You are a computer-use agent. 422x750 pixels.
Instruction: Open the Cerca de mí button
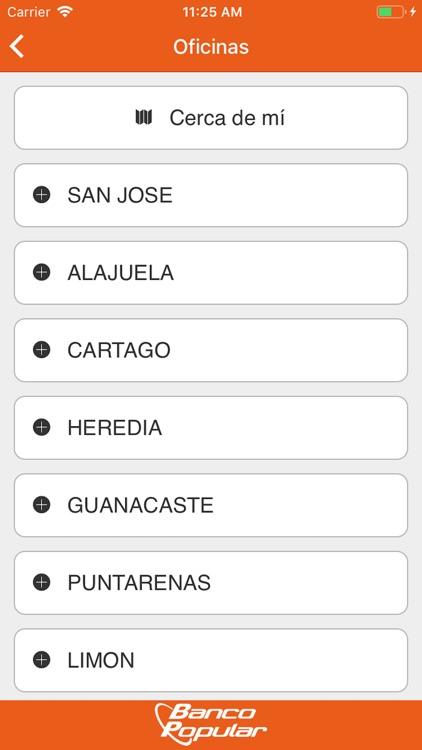click(x=211, y=118)
